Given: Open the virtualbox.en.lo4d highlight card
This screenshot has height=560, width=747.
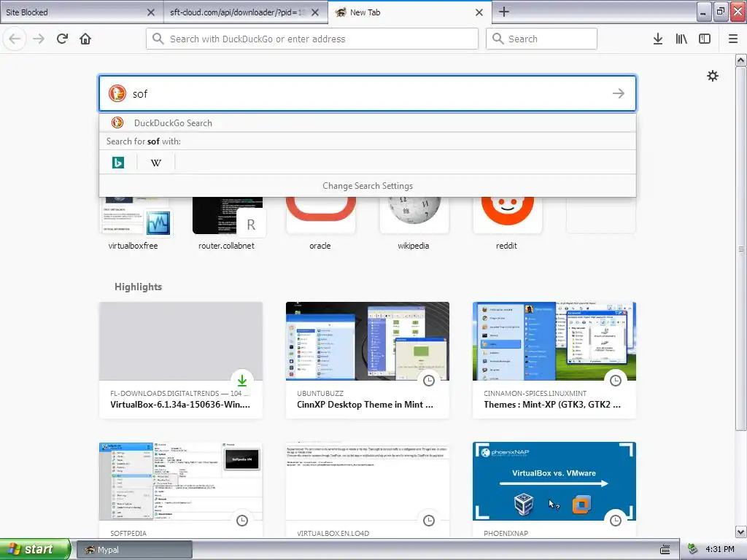Looking at the screenshot, I should coord(368,491).
